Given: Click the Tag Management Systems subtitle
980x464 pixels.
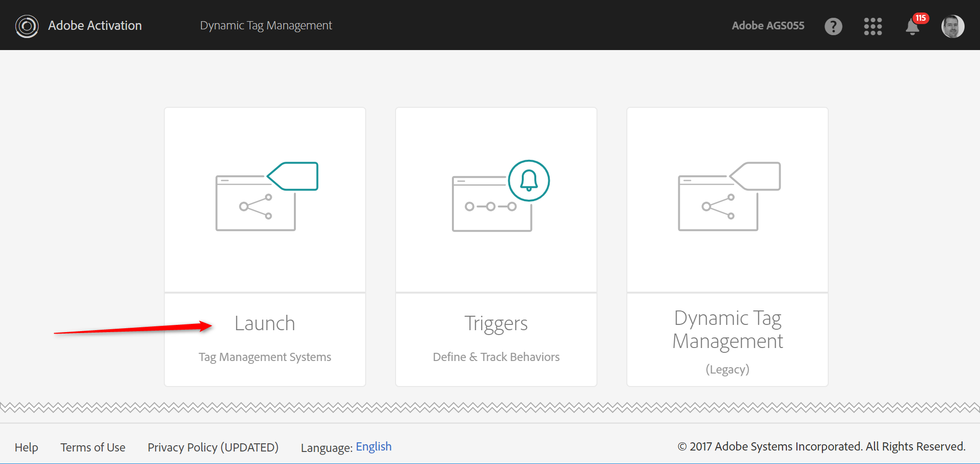Looking at the screenshot, I should click(x=265, y=357).
